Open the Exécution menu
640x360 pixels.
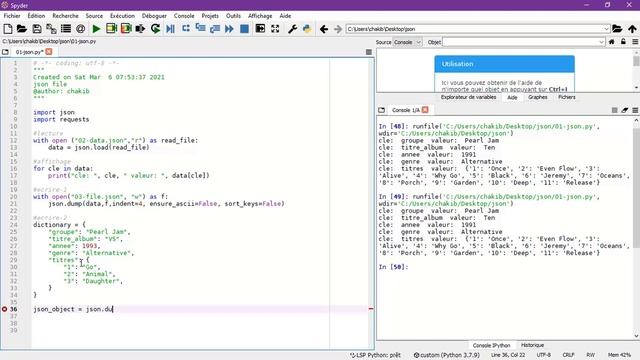coord(122,16)
